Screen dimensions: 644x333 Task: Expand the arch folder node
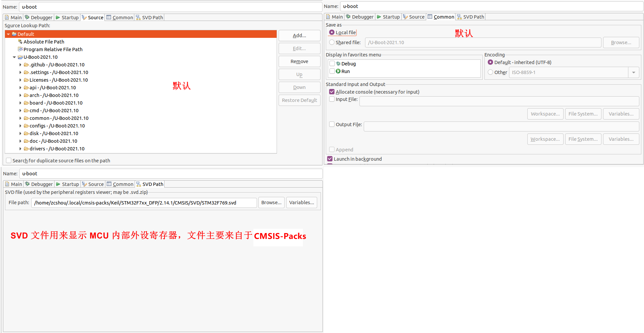click(x=20, y=95)
